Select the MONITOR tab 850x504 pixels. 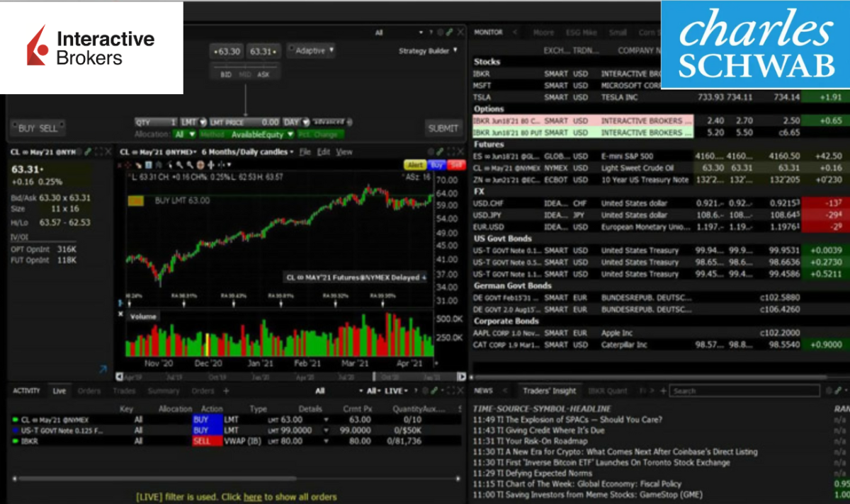click(488, 32)
